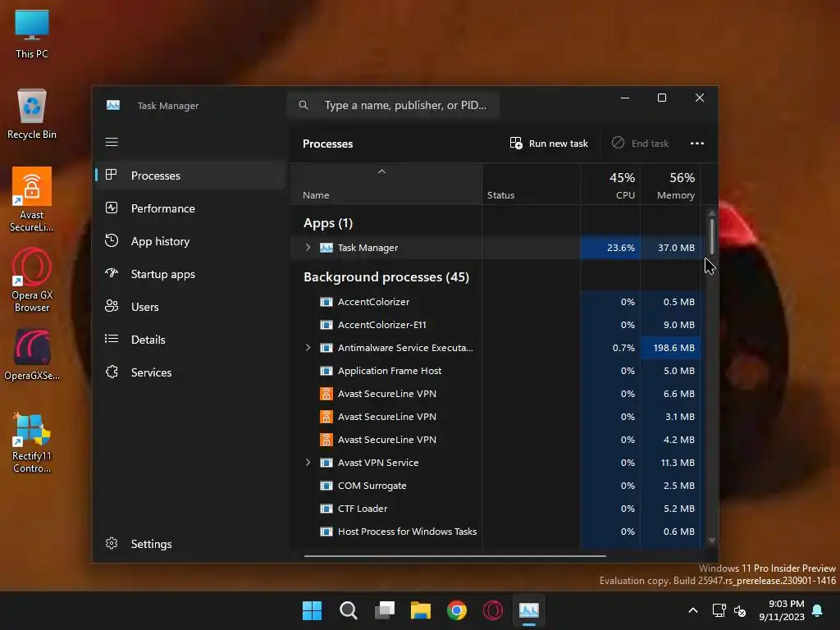Image resolution: width=840 pixels, height=630 pixels.
Task: Select the Background processes (45) heading
Action: [x=386, y=277]
